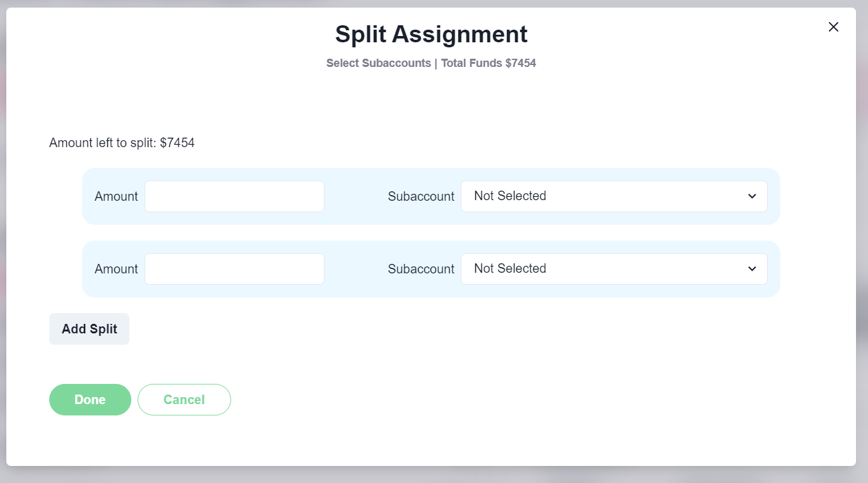Click the second row's Subaccount label
868x483 pixels.
421,269
